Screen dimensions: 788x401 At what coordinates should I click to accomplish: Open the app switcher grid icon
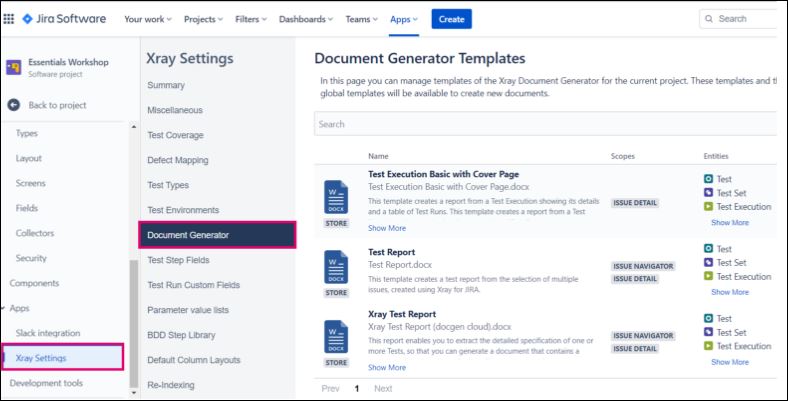click(x=10, y=19)
